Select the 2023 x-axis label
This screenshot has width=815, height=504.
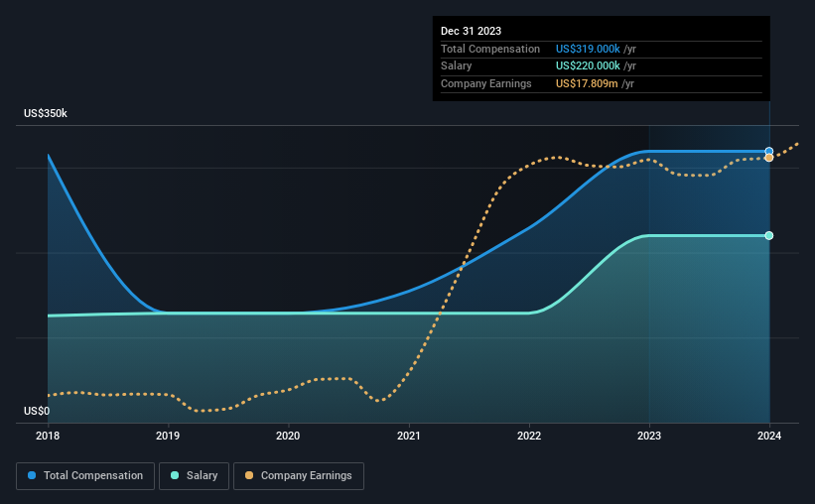[x=649, y=436]
